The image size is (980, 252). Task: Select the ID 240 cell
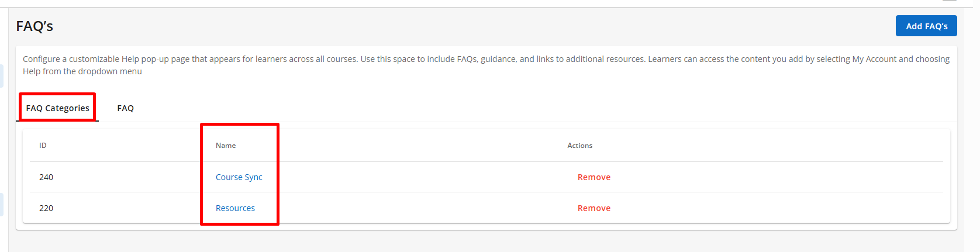click(46, 177)
